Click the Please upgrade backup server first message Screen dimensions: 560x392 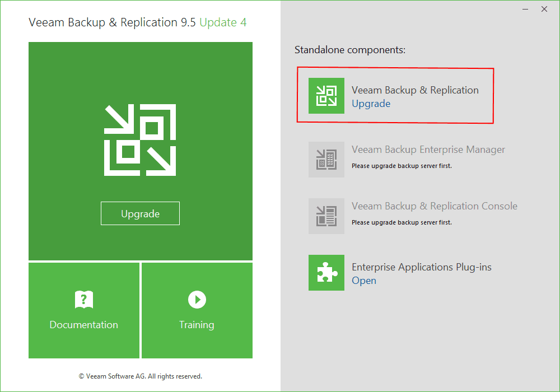pos(403,167)
